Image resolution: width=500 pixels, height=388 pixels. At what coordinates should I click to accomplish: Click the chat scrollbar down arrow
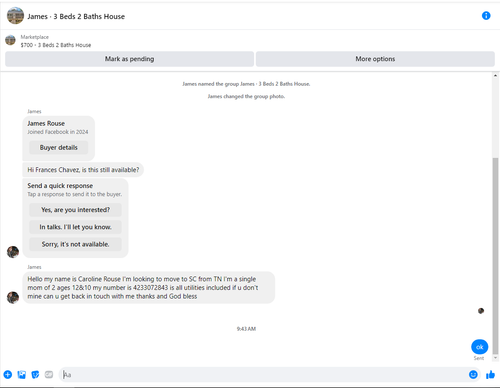(x=495, y=358)
